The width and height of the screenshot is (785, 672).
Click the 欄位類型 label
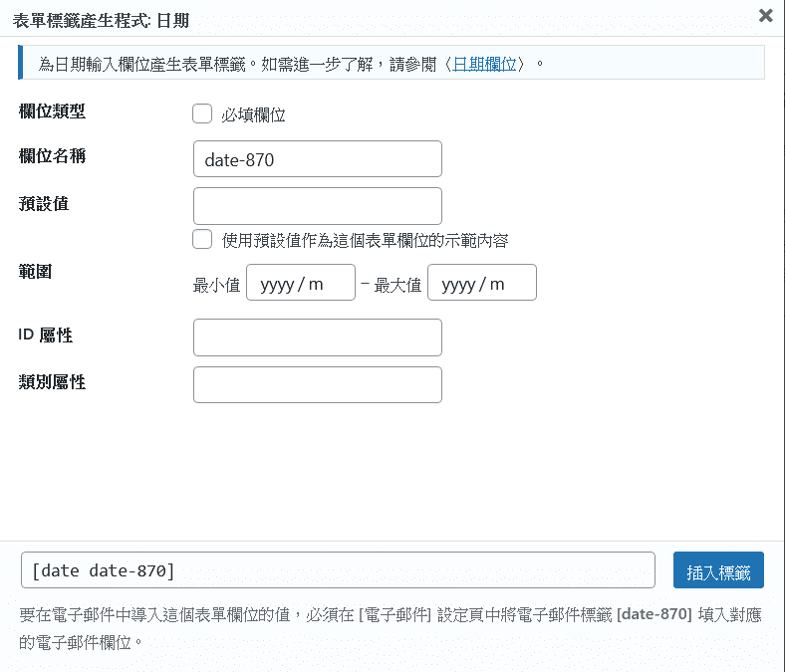tap(52, 112)
